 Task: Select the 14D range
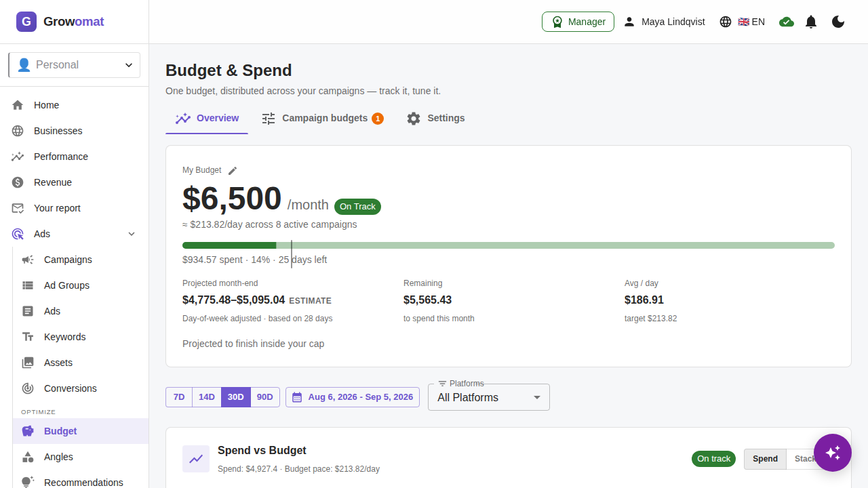(207, 397)
